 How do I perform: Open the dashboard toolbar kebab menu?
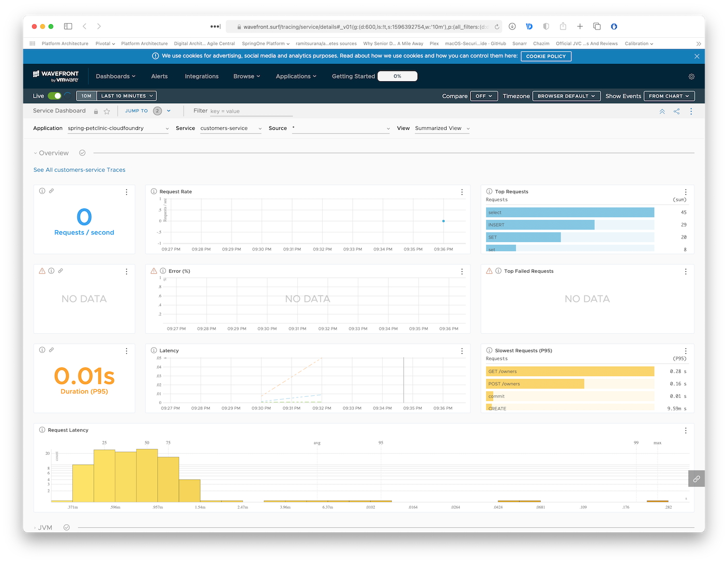point(691,111)
